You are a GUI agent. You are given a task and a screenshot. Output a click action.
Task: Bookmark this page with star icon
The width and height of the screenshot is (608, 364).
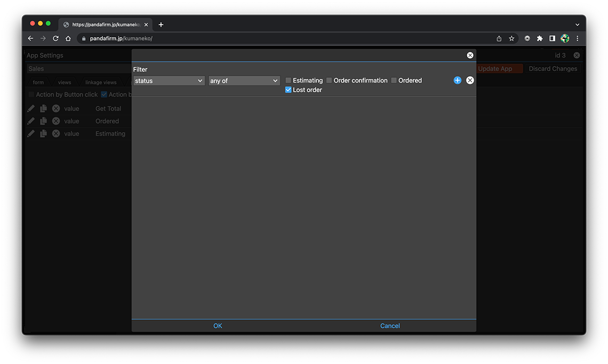pyautogui.click(x=511, y=38)
